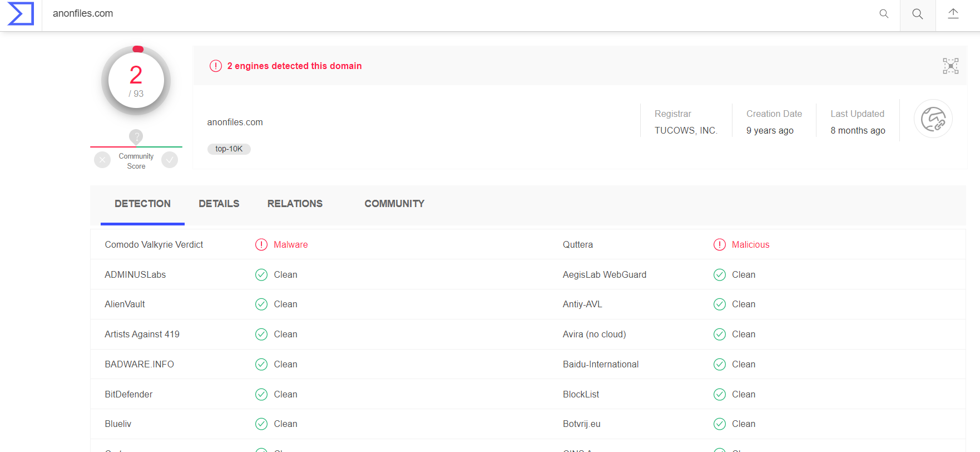Click the Malware verdict text link

(x=291, y=245)
